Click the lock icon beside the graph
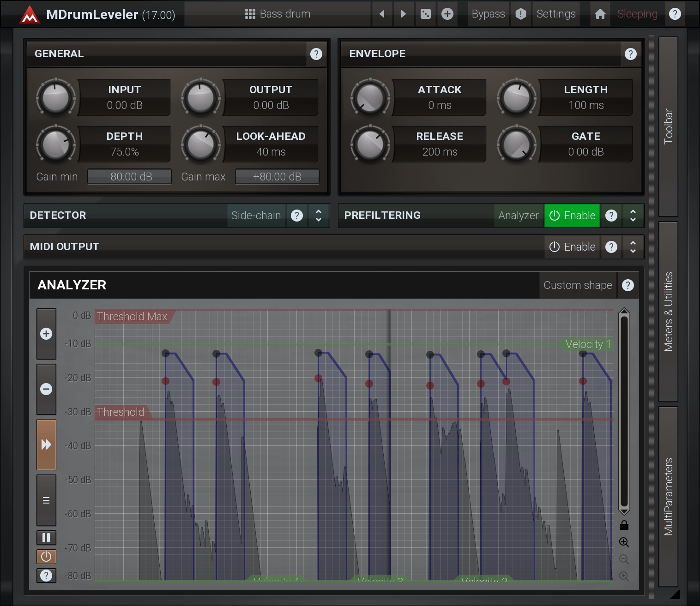Screen dimensions: 700x606 624,525
